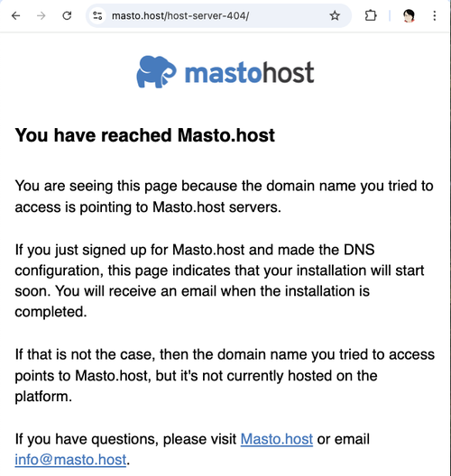This screenshot has height=476, width=451.
Task: Open the Chrome profile avatar
Action: click(x=409, y=15)
